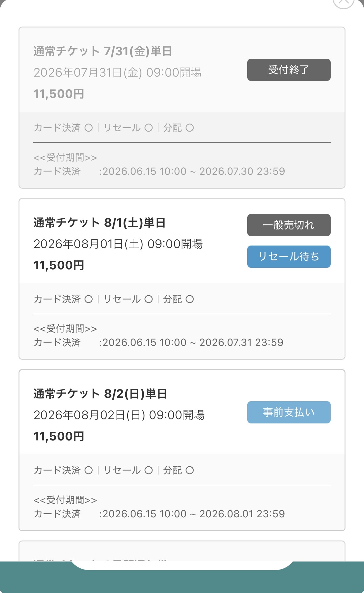Open the 通常チケット 8/1(土)単日 title

click(x=99, y=223)
